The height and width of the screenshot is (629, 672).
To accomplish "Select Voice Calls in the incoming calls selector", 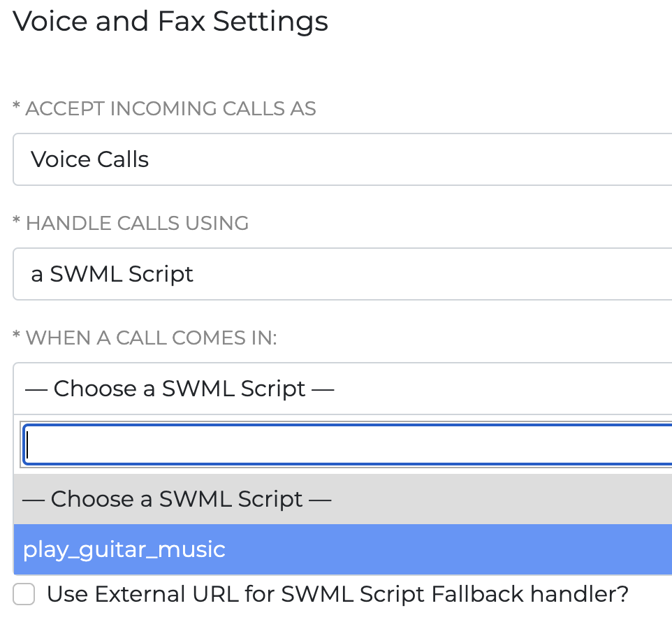I will tap(335, 159).
